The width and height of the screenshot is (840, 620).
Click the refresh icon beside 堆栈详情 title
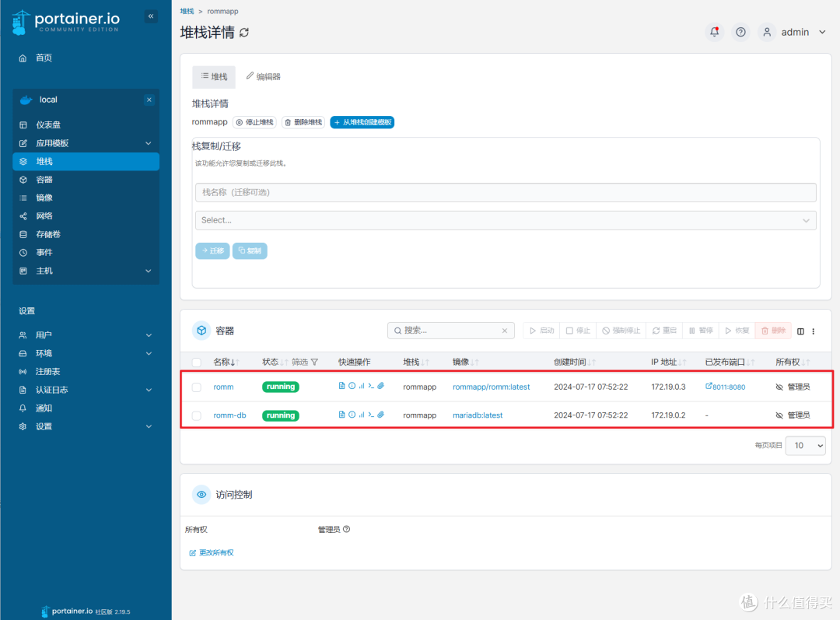pos(244,33)
